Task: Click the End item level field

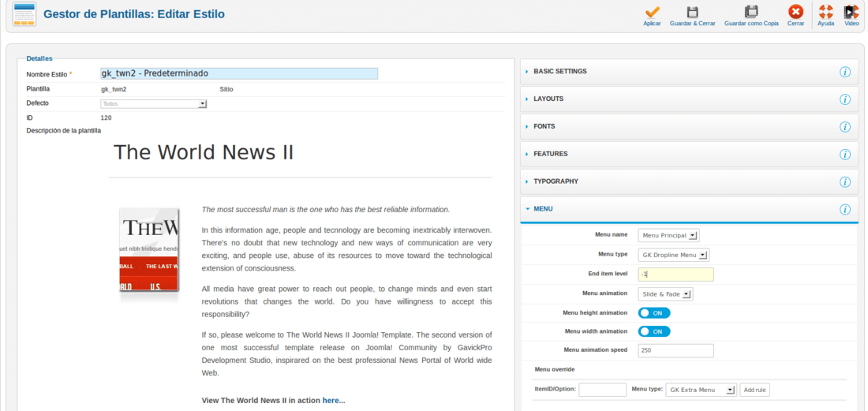Action: pos(676,275)
